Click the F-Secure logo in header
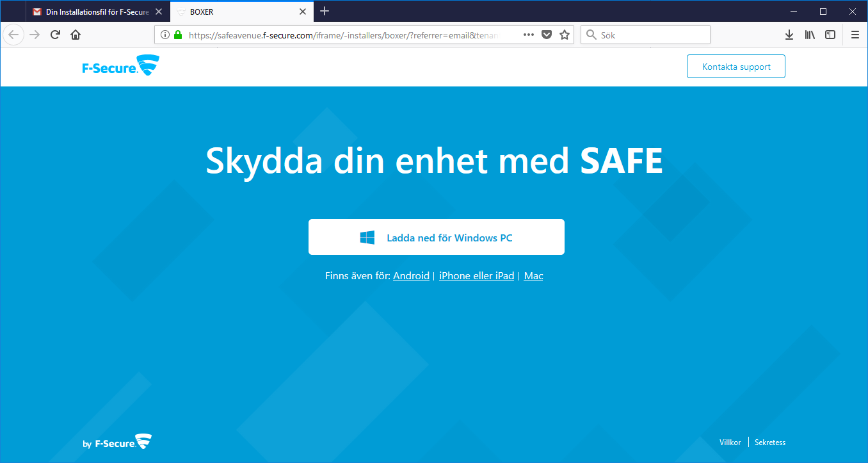Screen dimensions: 868x463 pos(120,66)
